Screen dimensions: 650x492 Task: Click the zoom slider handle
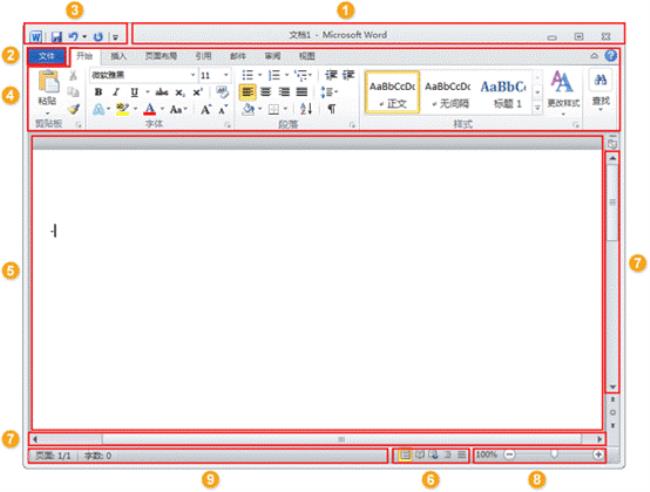[x=554, y=455]
